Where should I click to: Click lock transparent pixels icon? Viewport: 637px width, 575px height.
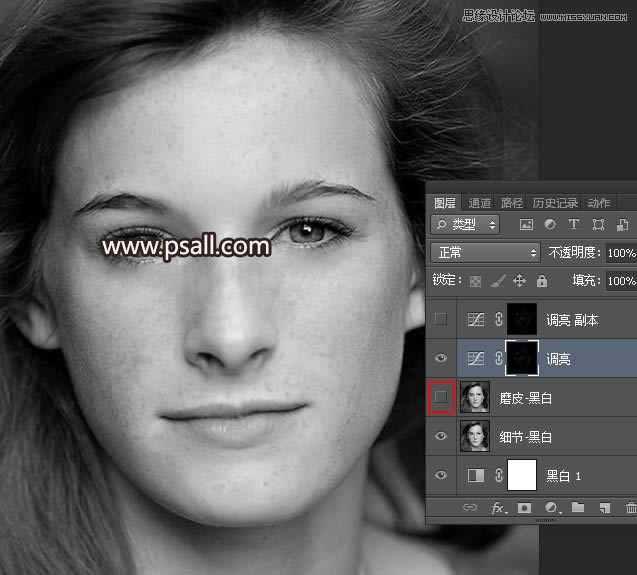click(476, 282)
